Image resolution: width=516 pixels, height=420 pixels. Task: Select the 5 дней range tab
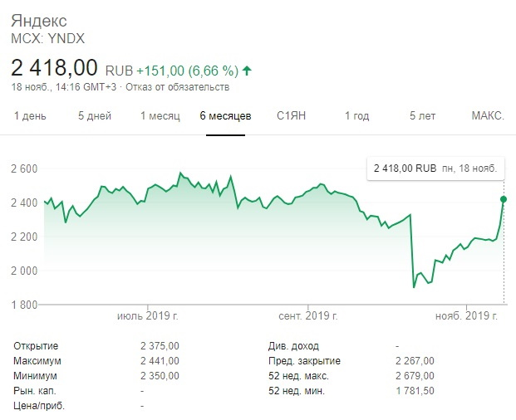click(93, 115)
